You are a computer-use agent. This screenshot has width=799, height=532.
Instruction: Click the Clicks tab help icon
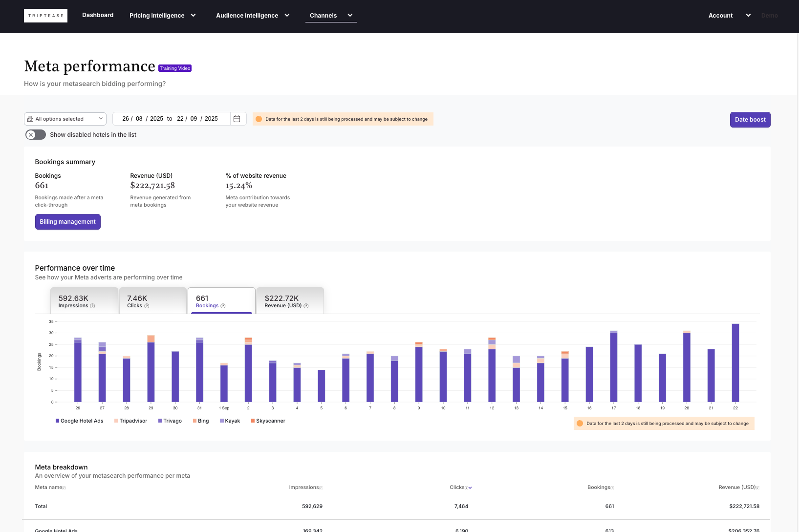[x=147, y=306]
